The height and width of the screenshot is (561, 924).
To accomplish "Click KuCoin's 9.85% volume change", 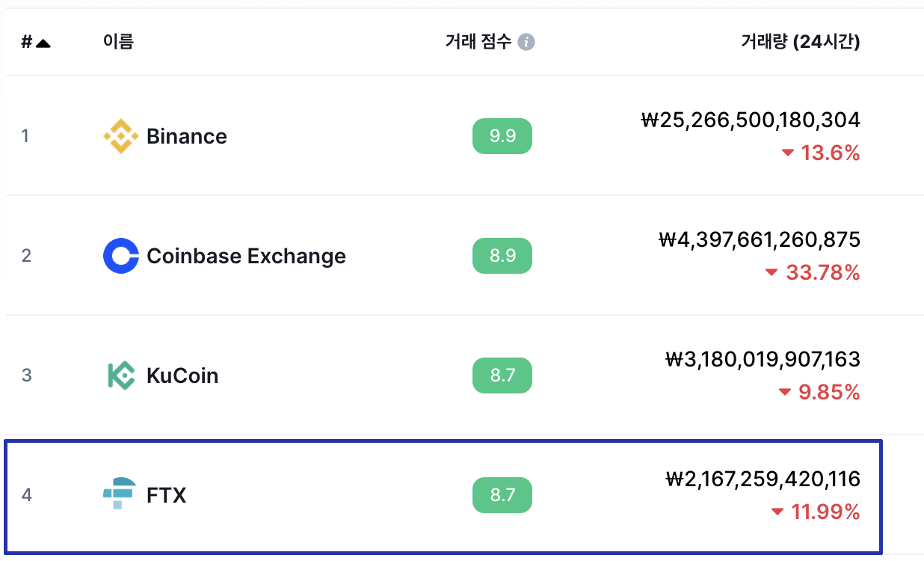I will [x=819, y=393].
